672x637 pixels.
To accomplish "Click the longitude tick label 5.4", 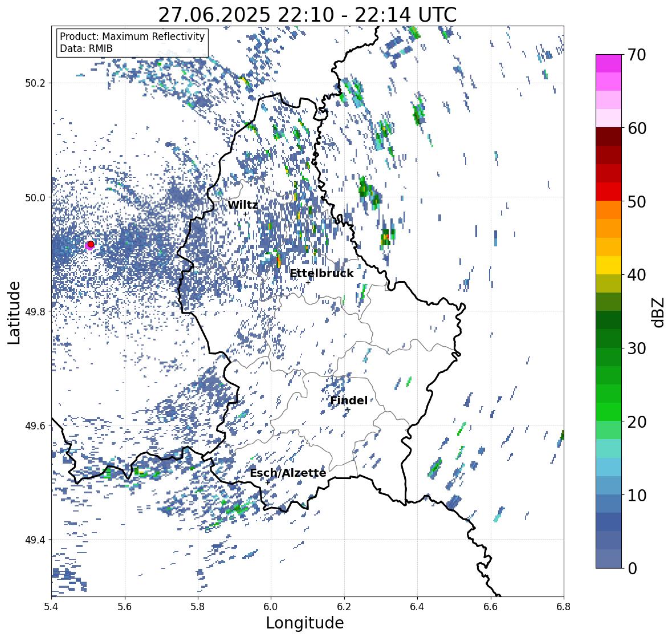I will (x=51, y=607).
